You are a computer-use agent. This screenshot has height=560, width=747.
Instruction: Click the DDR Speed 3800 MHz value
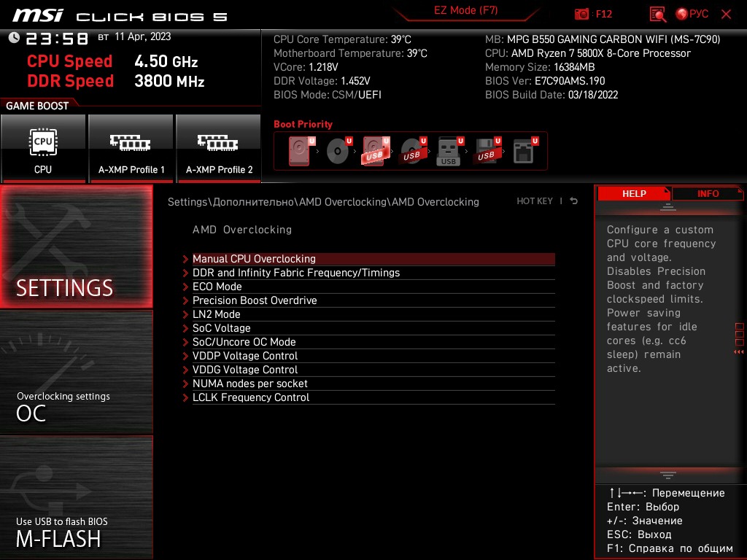coord(169,81)
